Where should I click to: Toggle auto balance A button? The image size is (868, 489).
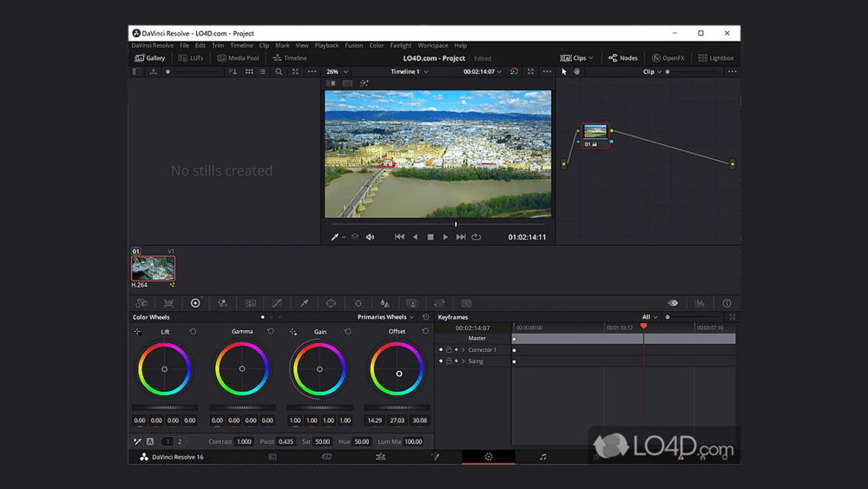[150, 441]
